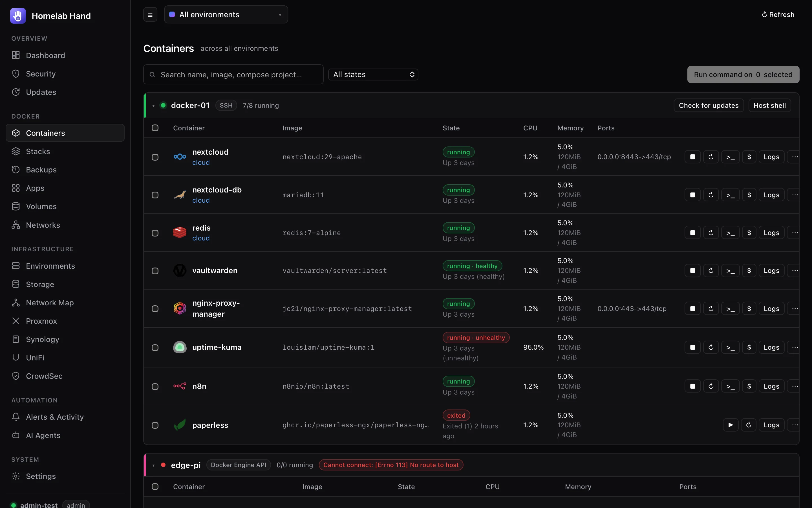Restart the paperless container
The image size is (812, 508).
point(749,425)
